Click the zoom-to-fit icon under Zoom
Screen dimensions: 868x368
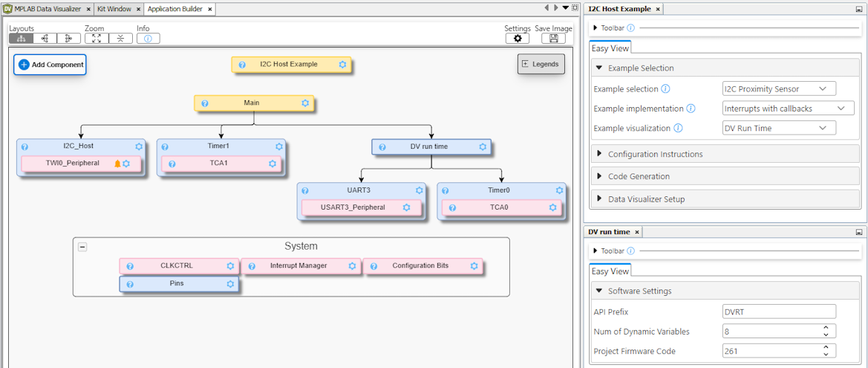pyautogui.click(x=97, y=39)
